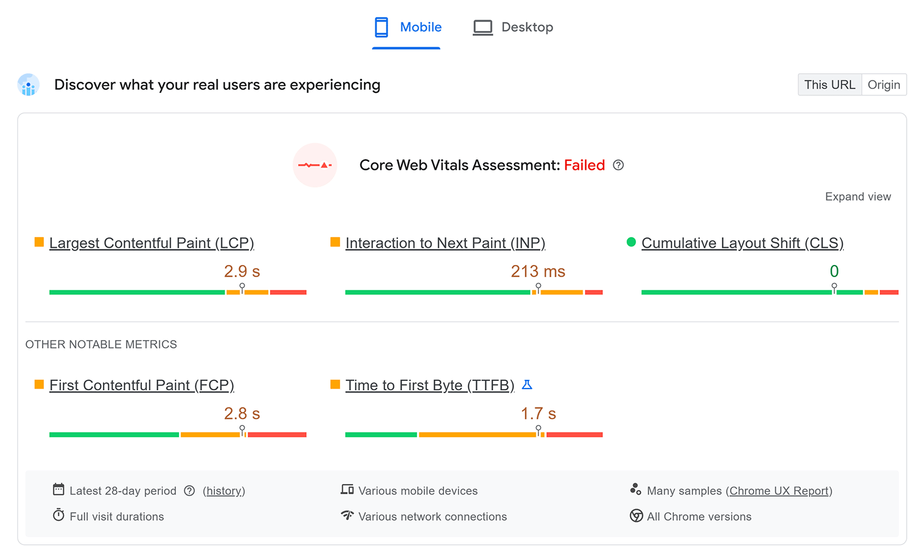The height and width of the screenshot is (560, 924).
Task: Select the Mobile tab
Action: click(420, 27)
